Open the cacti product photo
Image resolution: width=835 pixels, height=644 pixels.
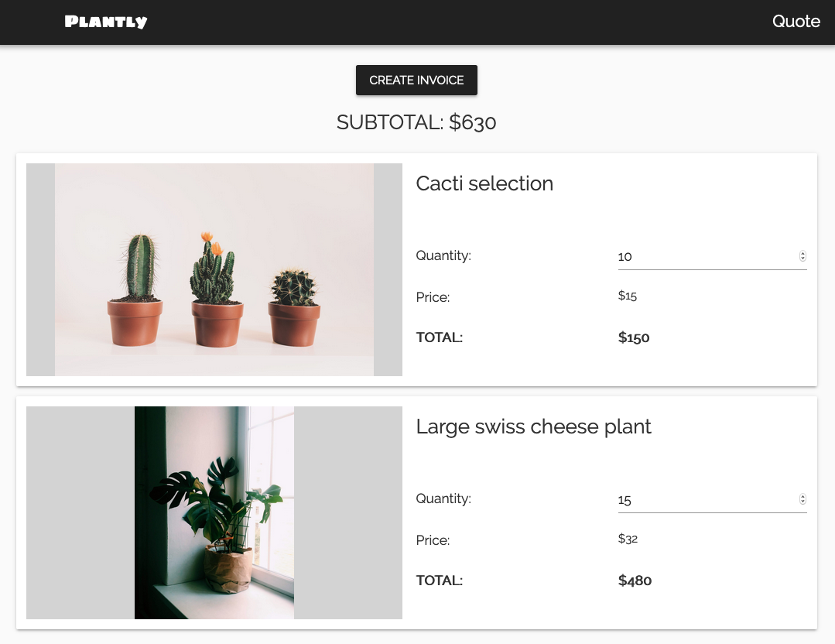[x=214, y=269]
